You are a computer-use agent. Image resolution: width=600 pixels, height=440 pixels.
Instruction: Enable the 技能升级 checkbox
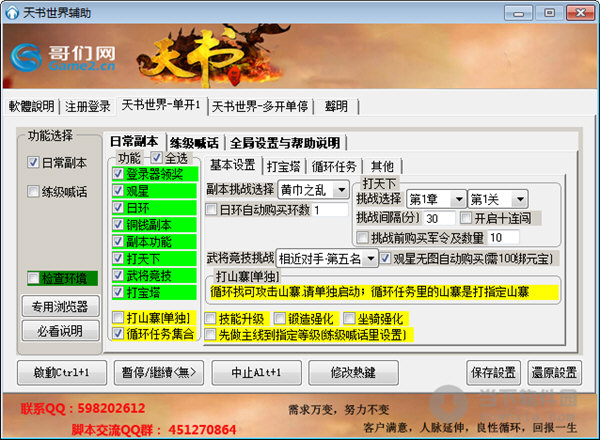pyautogui.click(x=210, y=318)
